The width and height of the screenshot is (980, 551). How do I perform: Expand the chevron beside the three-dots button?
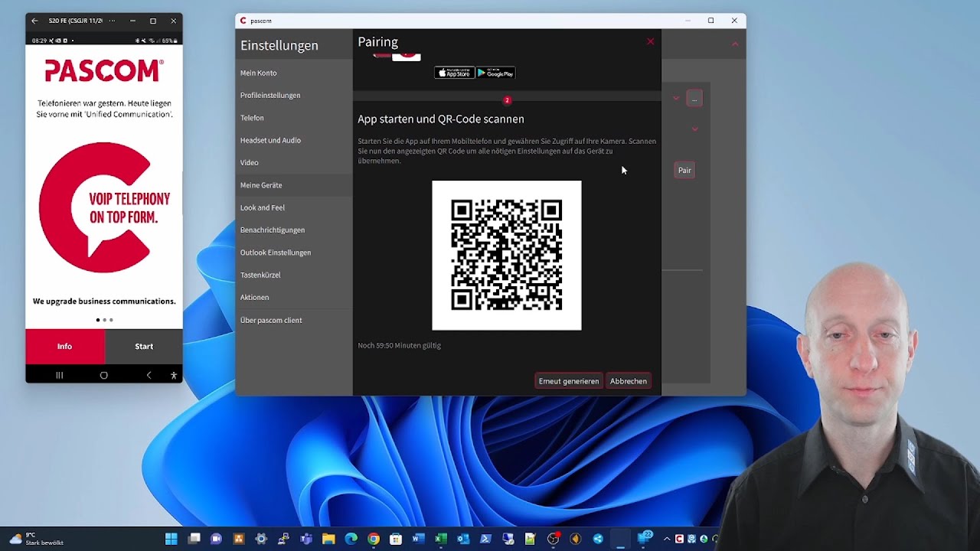point(676,99)
